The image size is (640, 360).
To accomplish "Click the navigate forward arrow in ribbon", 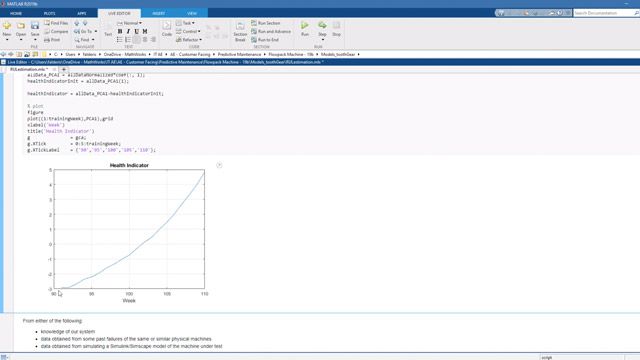I will [85, 23].
